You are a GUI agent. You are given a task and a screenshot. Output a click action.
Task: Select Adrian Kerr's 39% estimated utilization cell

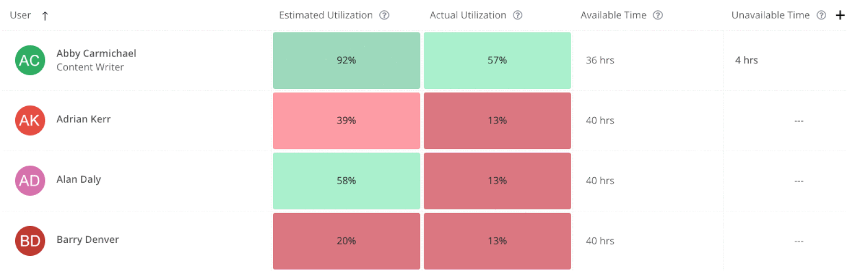point(346,120)
